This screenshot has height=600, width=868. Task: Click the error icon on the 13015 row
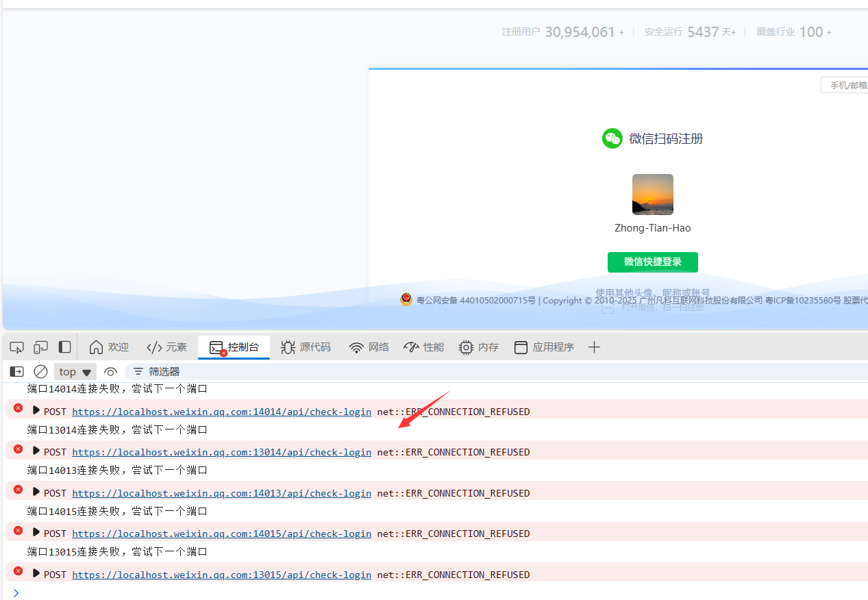(18, 571)
